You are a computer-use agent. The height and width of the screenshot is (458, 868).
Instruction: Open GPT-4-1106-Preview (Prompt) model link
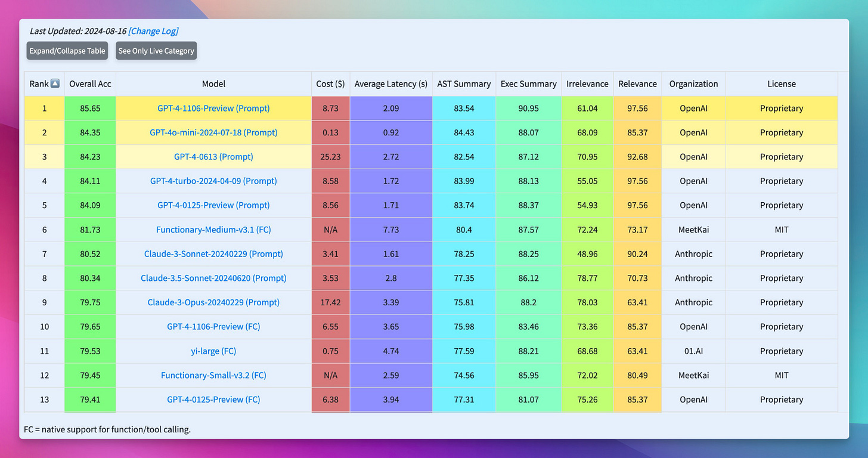(x=213, y=109)
